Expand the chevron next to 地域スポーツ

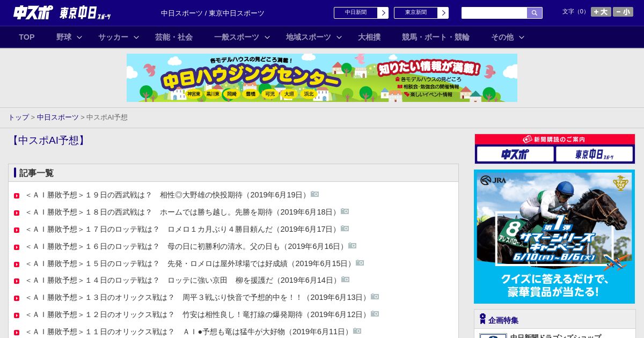tap(339, 37)
